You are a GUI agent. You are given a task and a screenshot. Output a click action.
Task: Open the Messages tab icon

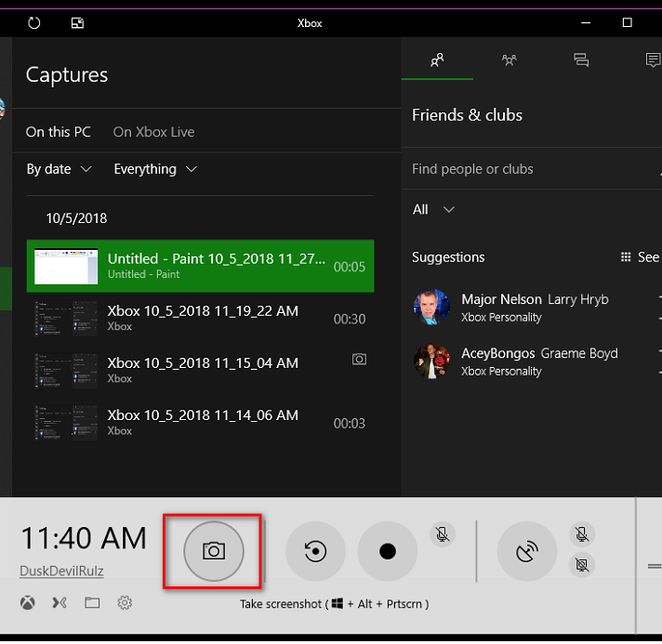pyautogui.click(x=581, y=59)
